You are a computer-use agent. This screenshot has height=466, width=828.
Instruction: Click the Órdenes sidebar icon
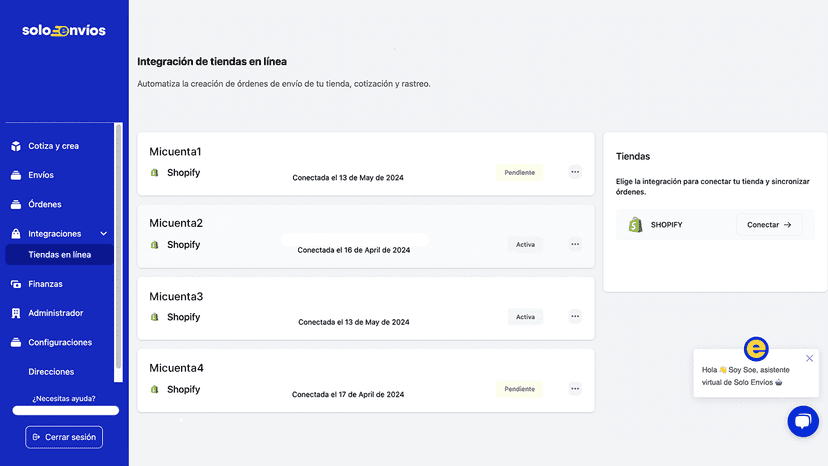[16, 204]
